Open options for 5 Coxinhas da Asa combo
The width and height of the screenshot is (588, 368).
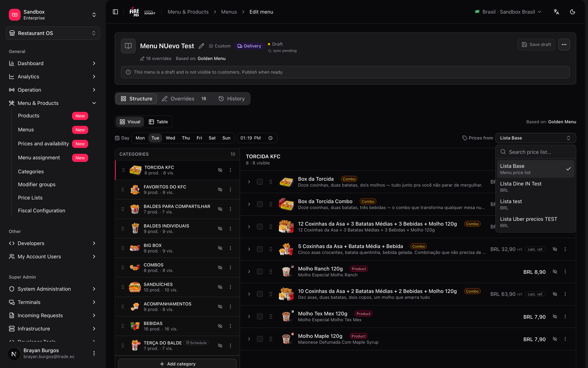click(565, 249)
